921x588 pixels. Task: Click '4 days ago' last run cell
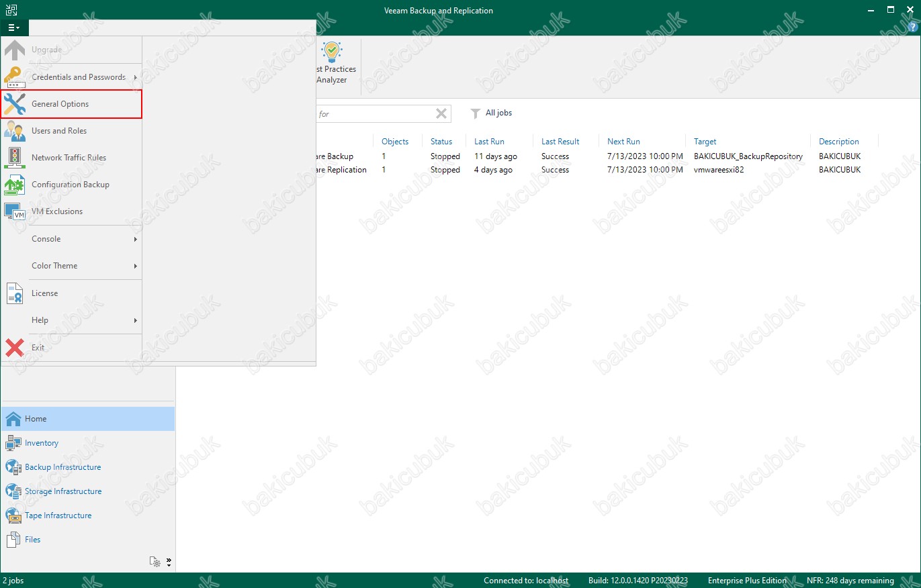493,170
